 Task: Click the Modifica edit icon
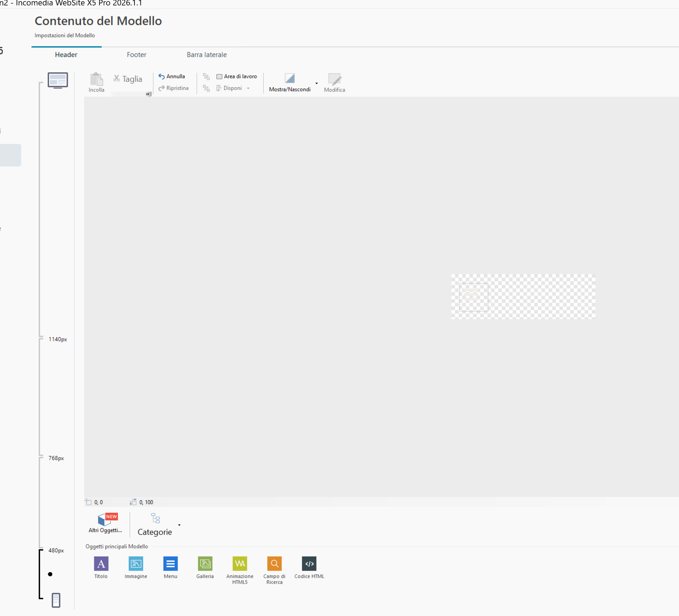[335, 80]
